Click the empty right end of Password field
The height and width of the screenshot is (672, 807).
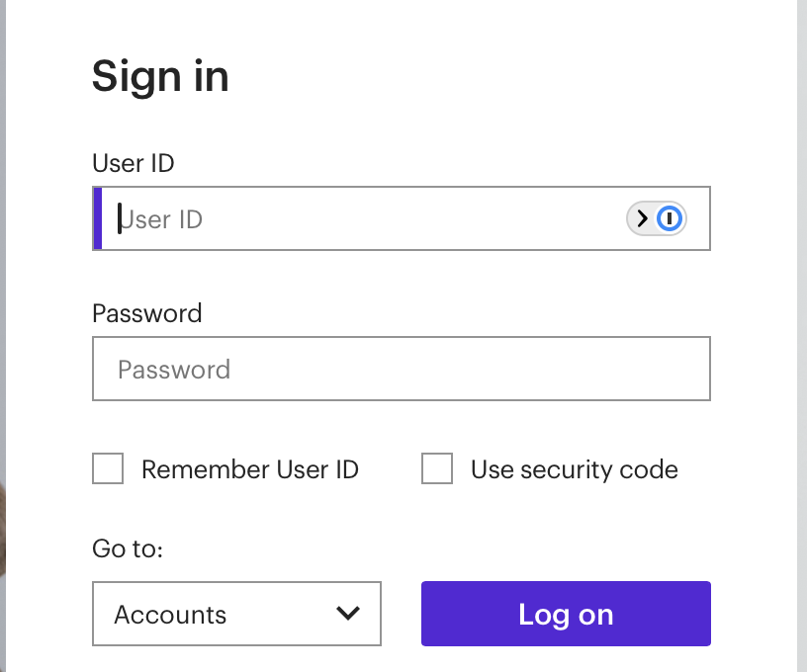(x=644, y=369)
